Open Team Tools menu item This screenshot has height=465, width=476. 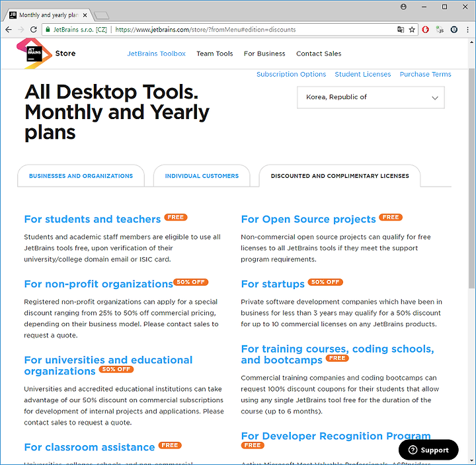coord(215,54)
